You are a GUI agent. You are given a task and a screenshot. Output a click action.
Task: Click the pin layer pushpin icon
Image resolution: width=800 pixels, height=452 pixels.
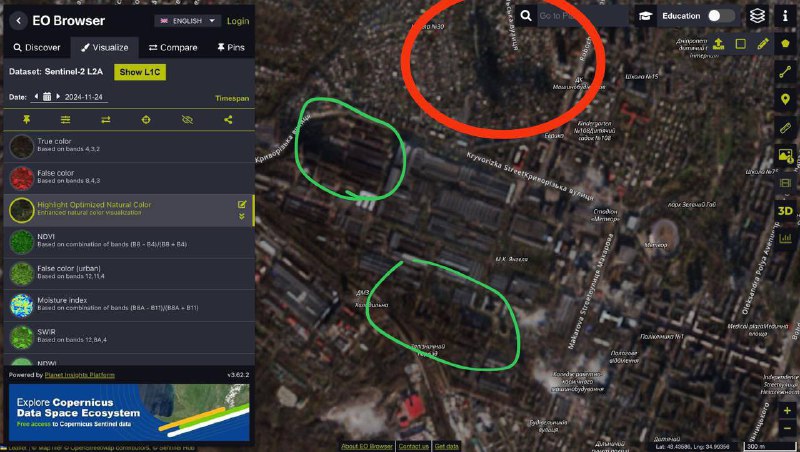pyautogui.click(x=27, y=119)
